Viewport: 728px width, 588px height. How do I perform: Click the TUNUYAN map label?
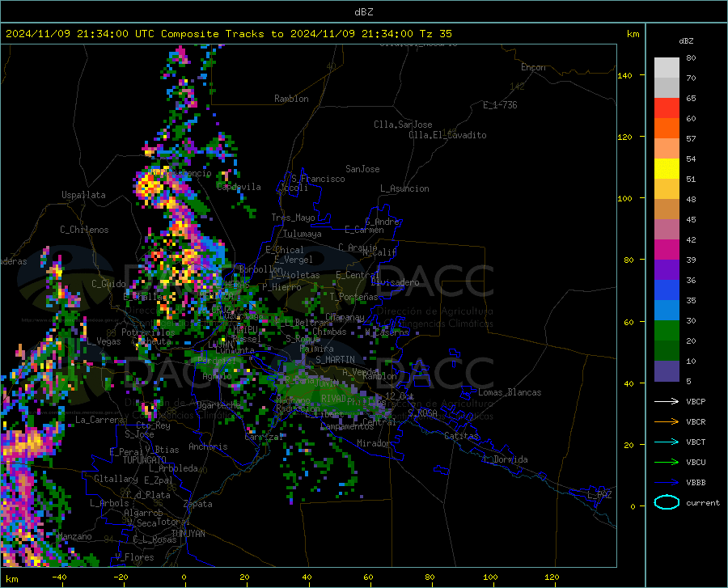tap(188, 533)
